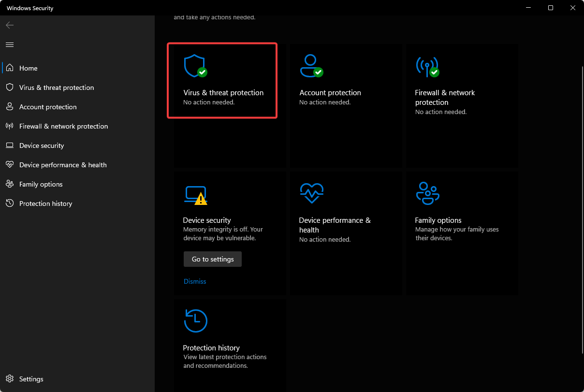The image size is (584, 392).
Task: Open the Device performance & health card title
Action: tap(335, 225)
